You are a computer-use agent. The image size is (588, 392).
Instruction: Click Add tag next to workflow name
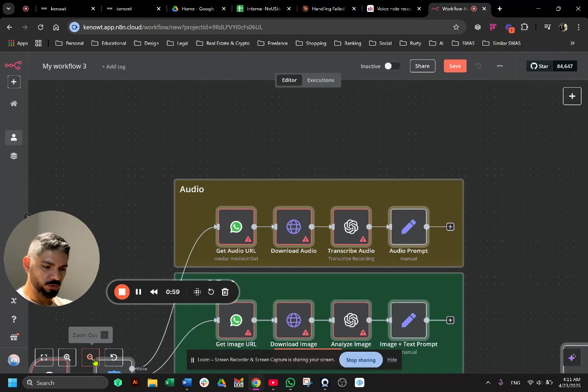click(114, 66)
